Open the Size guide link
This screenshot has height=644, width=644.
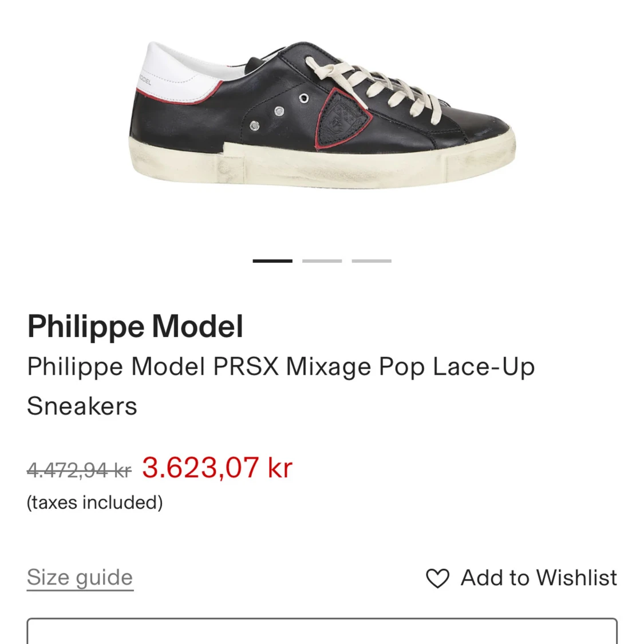pyautogui.click(x=79, y=577)
